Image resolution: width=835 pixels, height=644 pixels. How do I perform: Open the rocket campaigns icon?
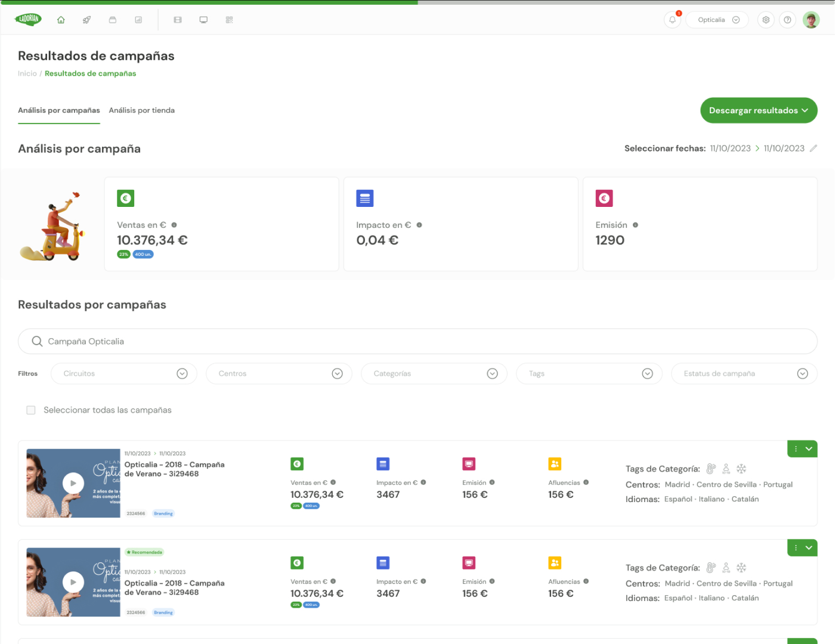[x=86, y=20]
